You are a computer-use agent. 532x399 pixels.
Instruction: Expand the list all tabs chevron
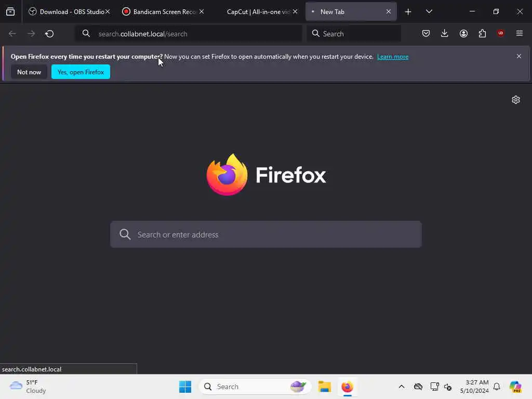point(429,11)
